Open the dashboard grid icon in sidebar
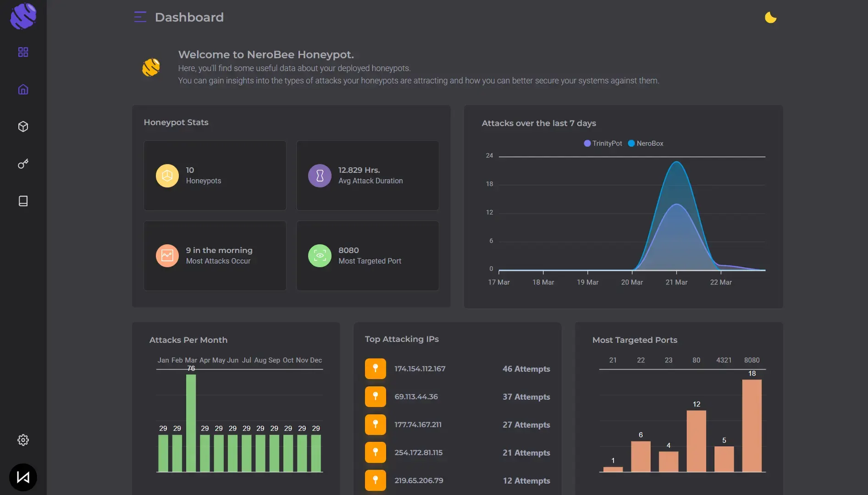Image resolution: width=868 pixels, height=495 pixels. coord(23,52)
